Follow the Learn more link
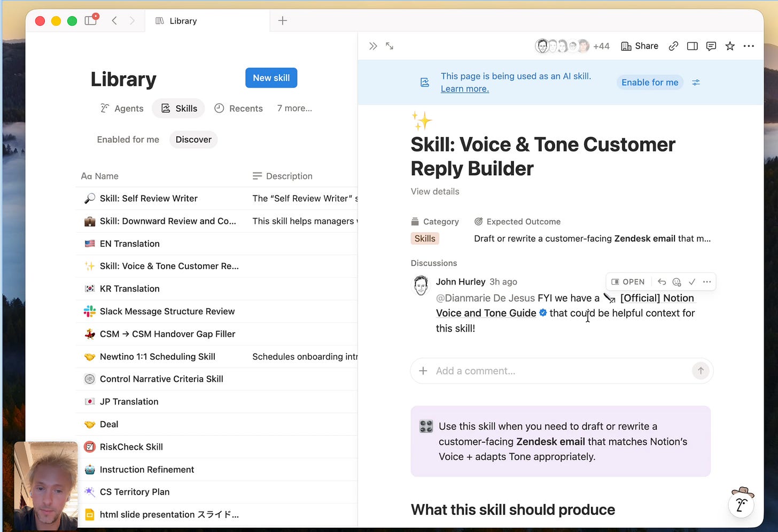Viewport: 778px width, 532px height. point(465,89)
